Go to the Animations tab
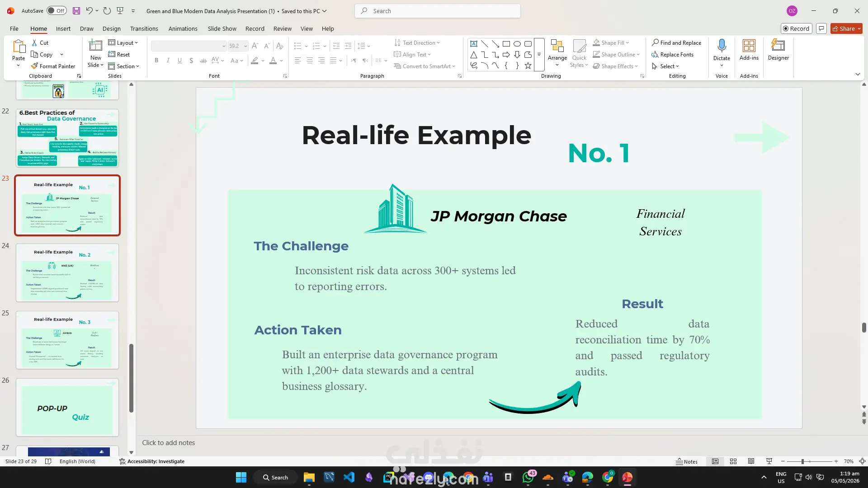This screenshot has height=488, width=868. [183, 28]
